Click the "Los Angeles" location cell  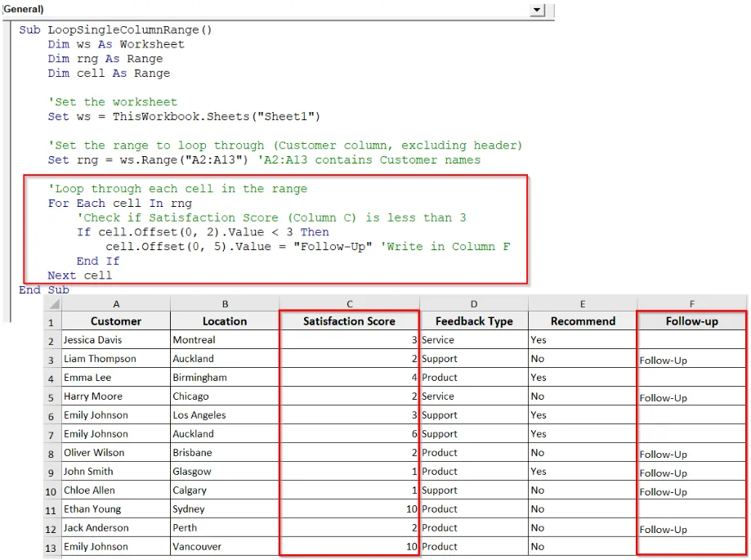225,414
